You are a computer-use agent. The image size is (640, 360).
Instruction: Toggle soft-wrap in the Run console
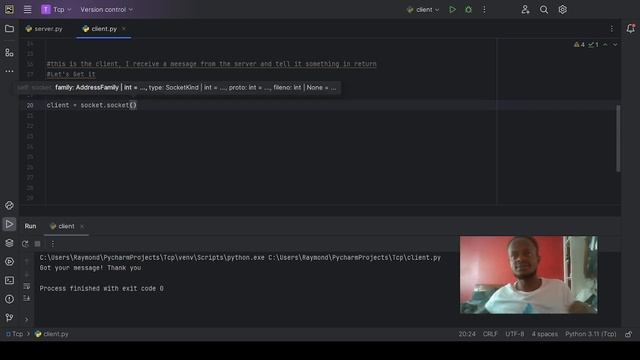coord(27,286)
